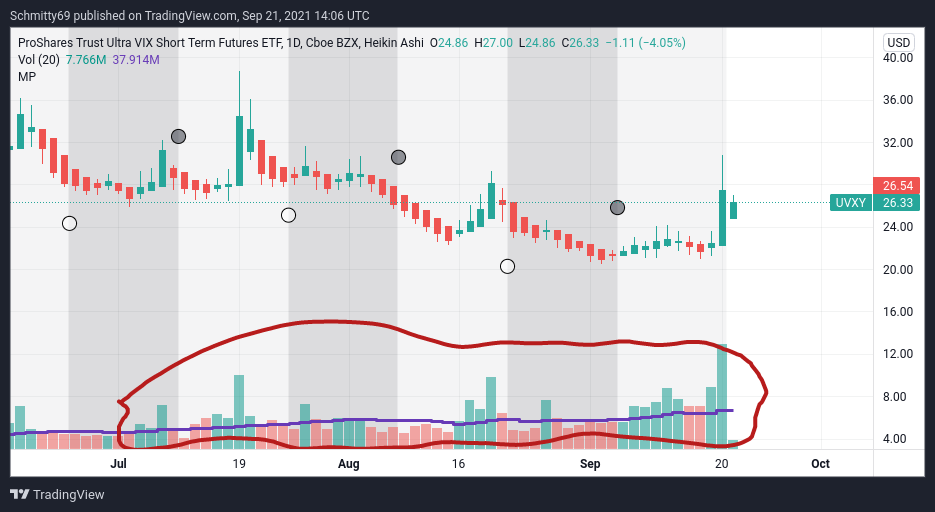This screenshot has height=512, width=935.
Task: Click the 16.00 price scale label
Action: pyautogui.click(x=898, y=311)
